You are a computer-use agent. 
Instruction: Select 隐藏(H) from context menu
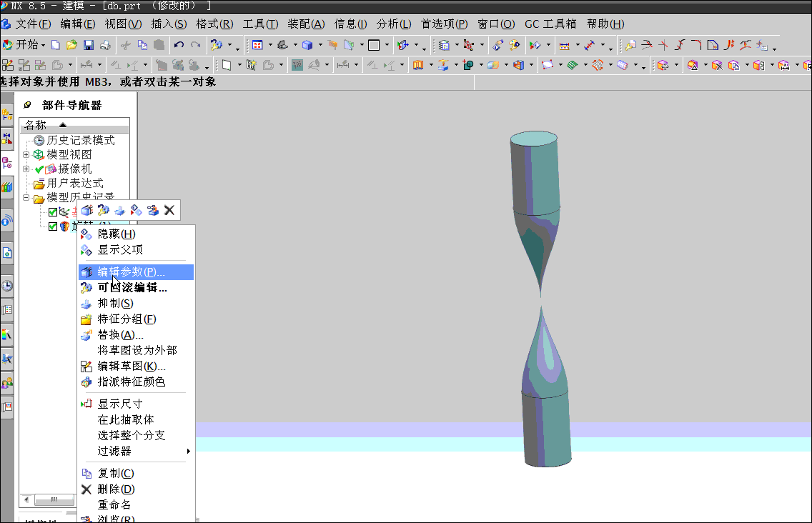[x=137, y=234]
